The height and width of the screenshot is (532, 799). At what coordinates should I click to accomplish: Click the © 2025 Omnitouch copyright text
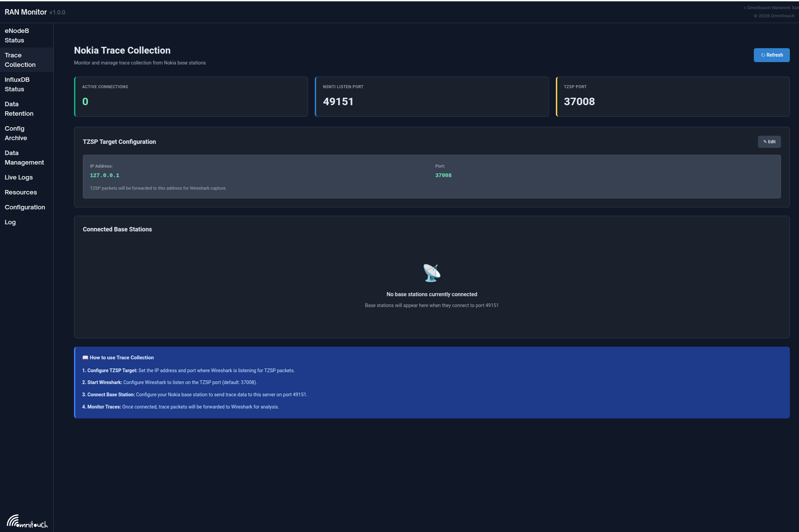pos(774,16)
